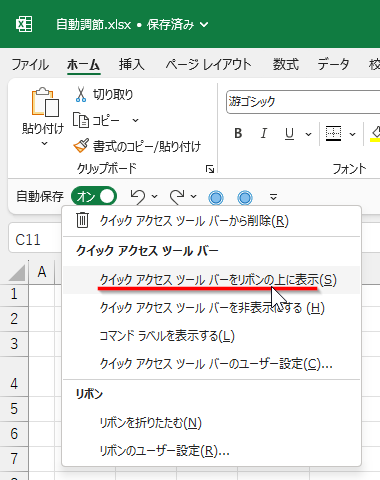Click the first blue circle toolbar icon
This screenshot has height=480, width=380.
tap(216, 198)
